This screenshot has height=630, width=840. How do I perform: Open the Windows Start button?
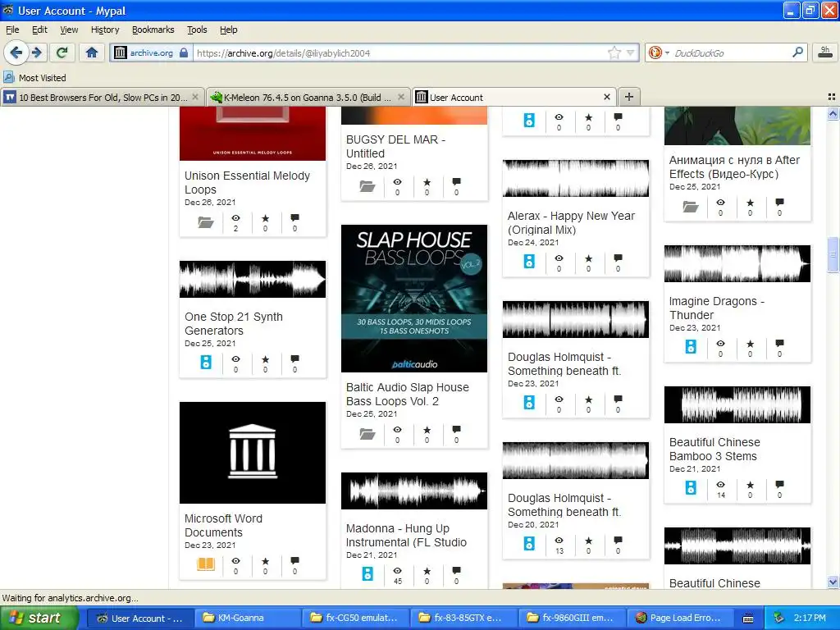39,618
